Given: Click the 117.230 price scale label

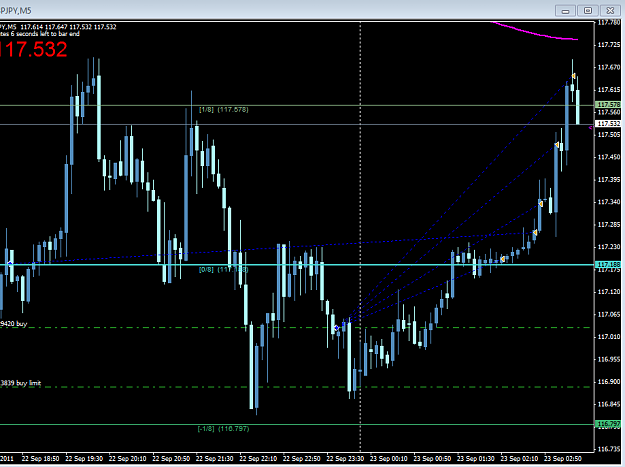Looking at the screenshot, I should pos(609,247).
